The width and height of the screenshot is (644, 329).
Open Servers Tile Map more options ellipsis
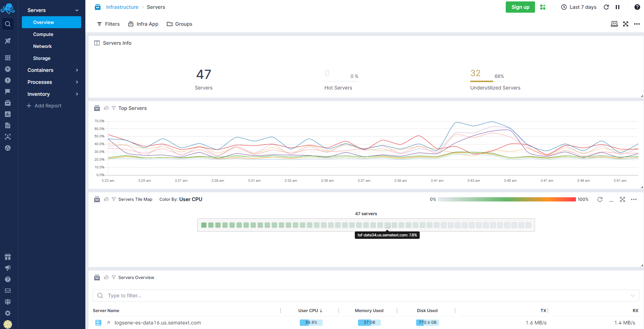tap(634, 199)
